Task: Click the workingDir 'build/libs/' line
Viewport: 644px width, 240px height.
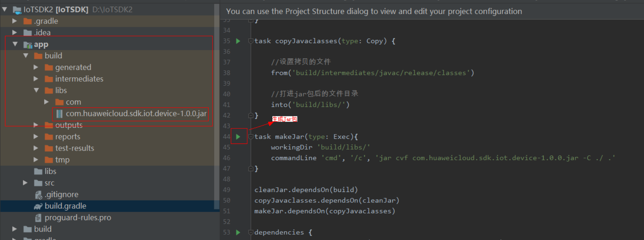Action: pyautogui.click(x=320, y=147)
